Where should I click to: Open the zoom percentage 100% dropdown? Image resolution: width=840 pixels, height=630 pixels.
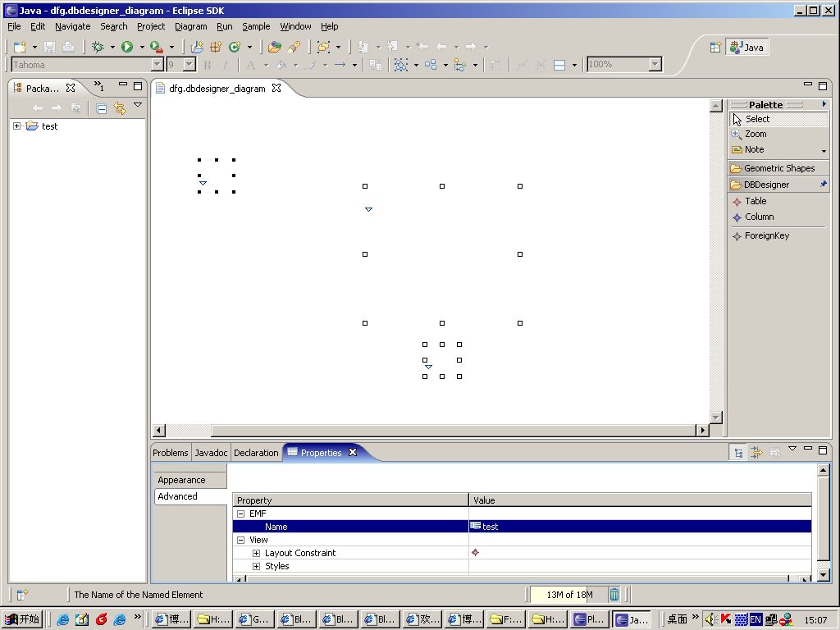point(655,65)
